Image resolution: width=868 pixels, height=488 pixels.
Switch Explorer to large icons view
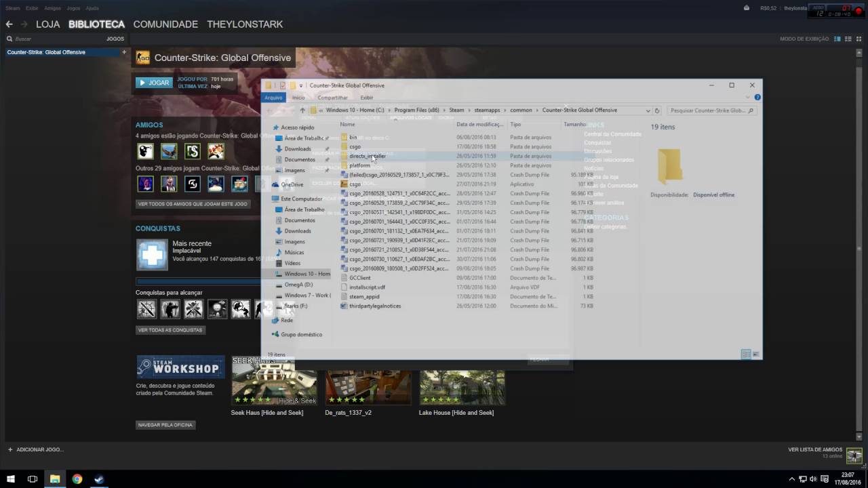(x=755, y=354)
